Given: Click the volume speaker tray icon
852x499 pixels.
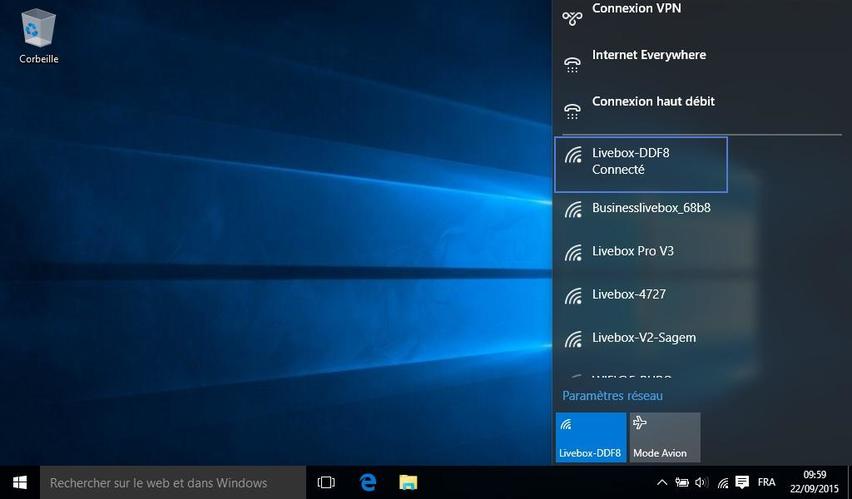Looking at the screenshot, I should click(700, 482).
